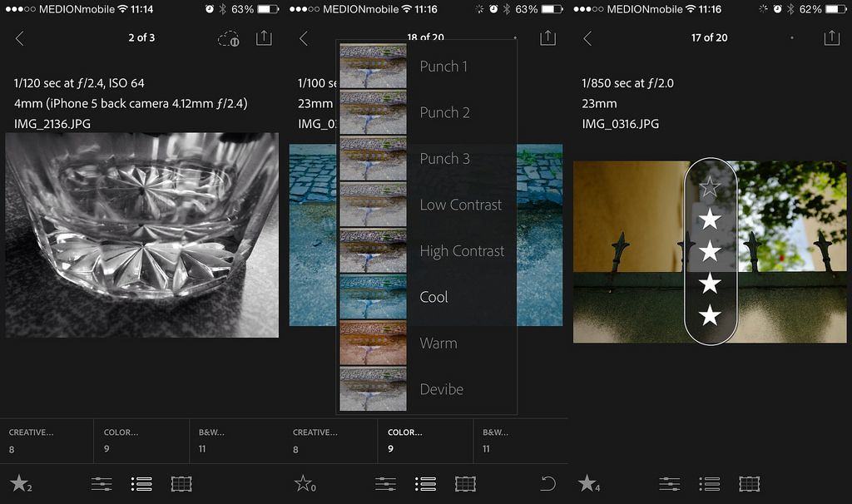The width and height of the screenshot is (852, 504).
Task: Select four-star rating in the popup
Action: 710,220
